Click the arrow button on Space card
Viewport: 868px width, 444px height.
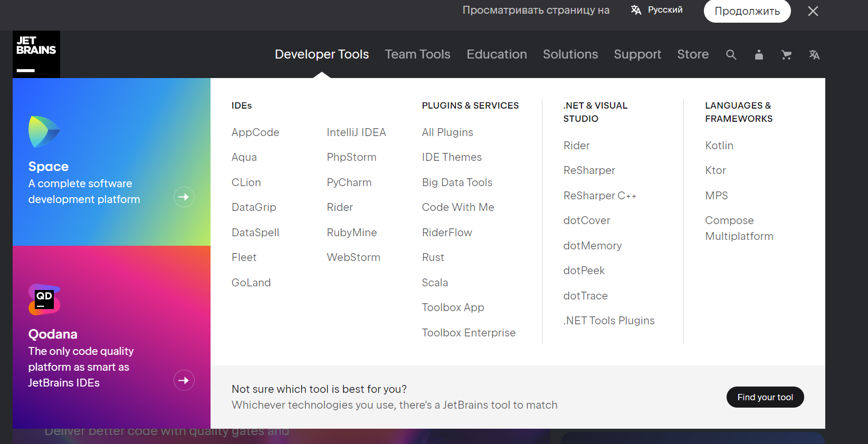coord(184,197)
